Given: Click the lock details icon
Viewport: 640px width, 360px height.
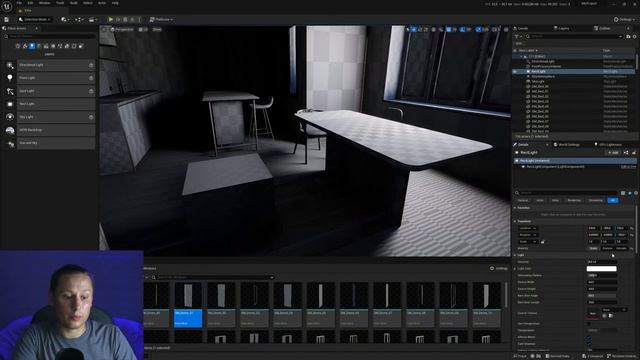Looking at the screenshot, I should coord(634,153).
